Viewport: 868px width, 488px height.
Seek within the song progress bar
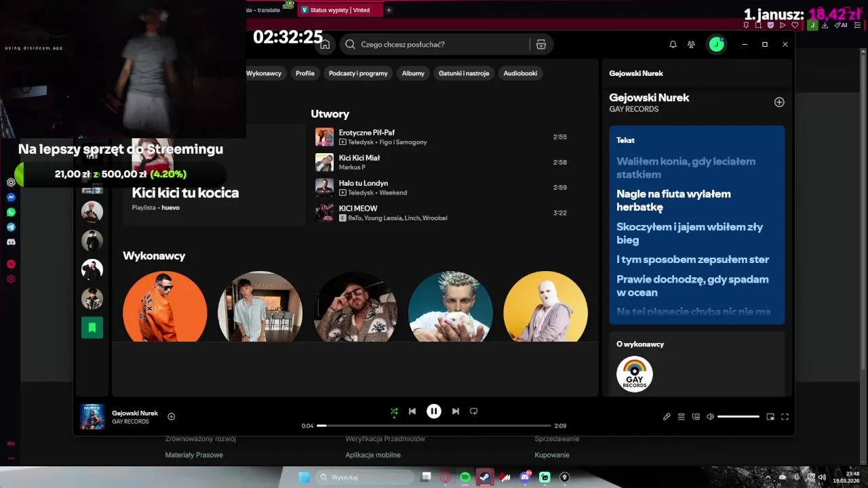434,426
